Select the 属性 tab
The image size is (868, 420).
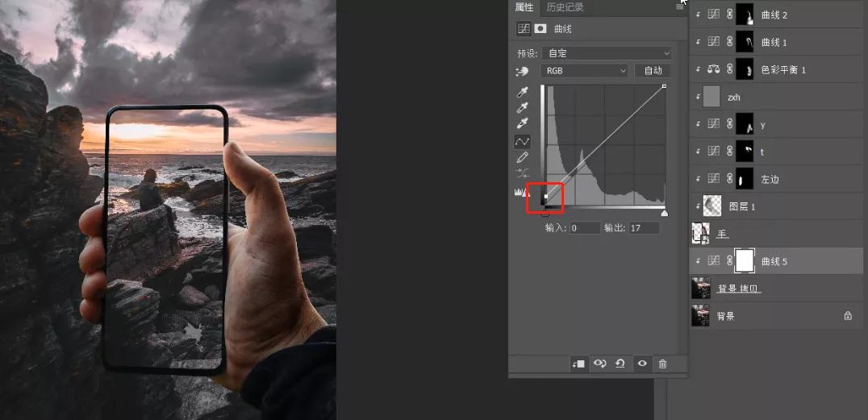524,7
